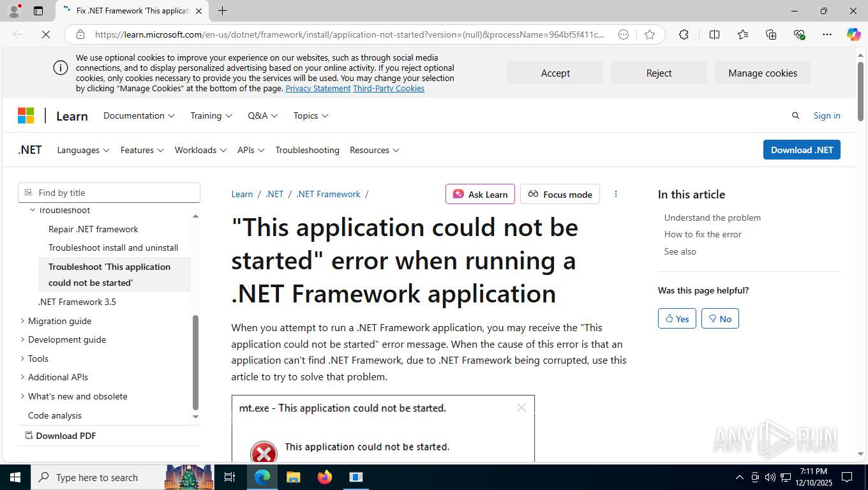Close the Fix .NET Framework browser tab

[198, 11]
